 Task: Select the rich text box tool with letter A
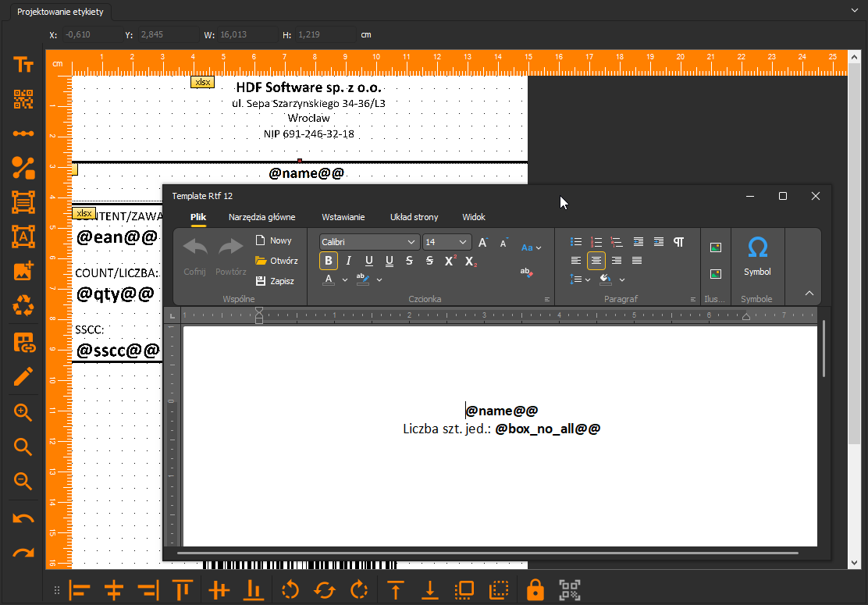click(x=23, y=237)
